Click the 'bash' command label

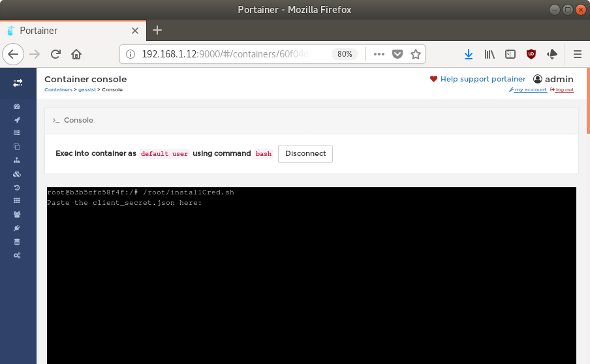[x=264, y=154]
